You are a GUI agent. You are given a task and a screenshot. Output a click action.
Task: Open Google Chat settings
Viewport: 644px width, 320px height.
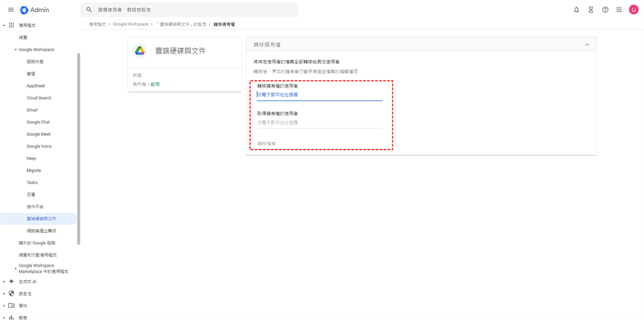(x=38, y=122)
